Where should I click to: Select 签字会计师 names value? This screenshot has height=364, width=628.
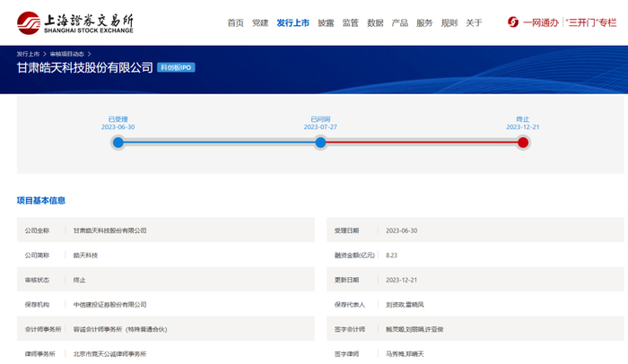pyautogui.click(x=414, y=329)
